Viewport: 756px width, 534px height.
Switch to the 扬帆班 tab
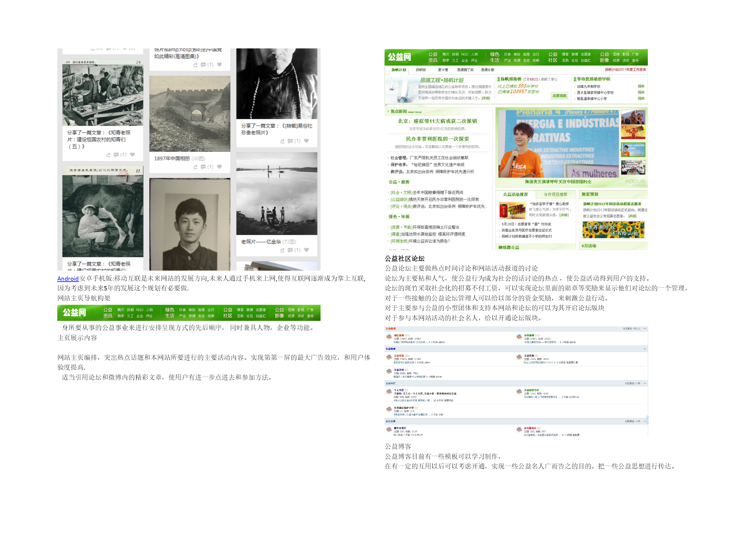coord(421,70)
